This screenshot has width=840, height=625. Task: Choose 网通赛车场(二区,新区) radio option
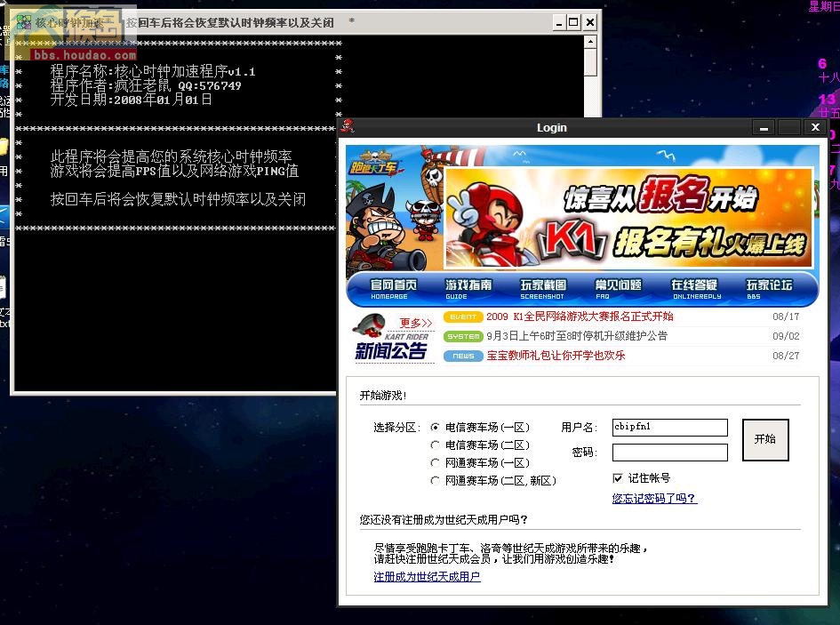tap(435, 481)
